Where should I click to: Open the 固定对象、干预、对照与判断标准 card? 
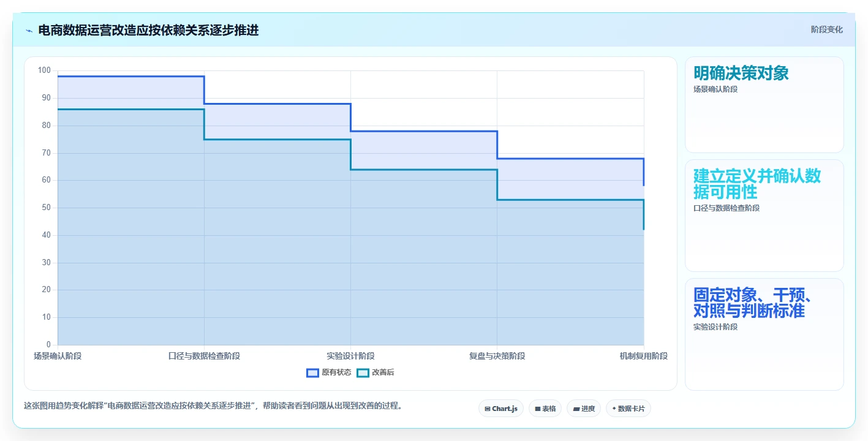point(764,334)
